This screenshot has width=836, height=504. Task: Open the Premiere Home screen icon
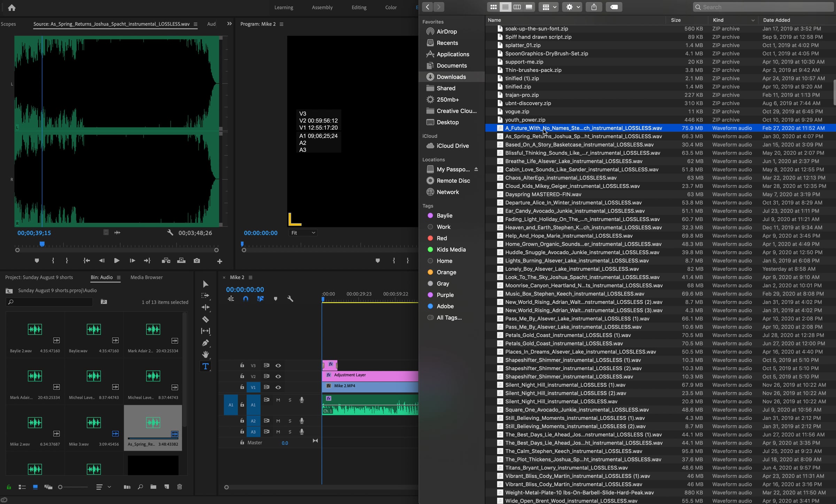[11, 8]
